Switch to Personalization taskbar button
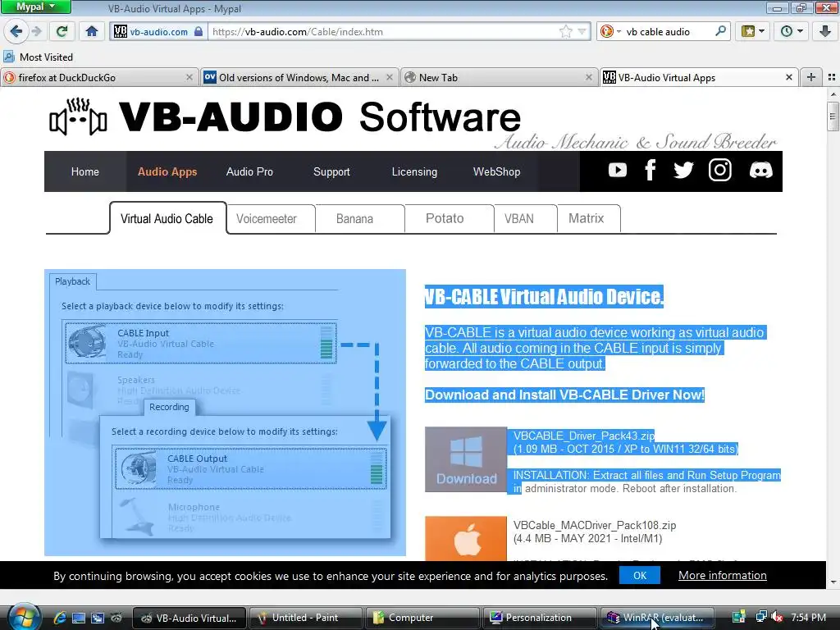Viewport: 840px width, 630px height. click(x=539, y=618)
